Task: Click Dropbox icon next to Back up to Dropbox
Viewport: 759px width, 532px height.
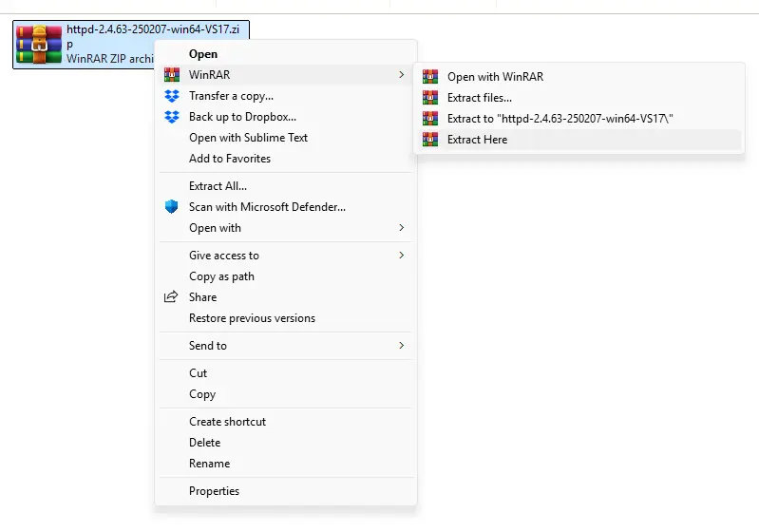Action: (x=172, y=117)
